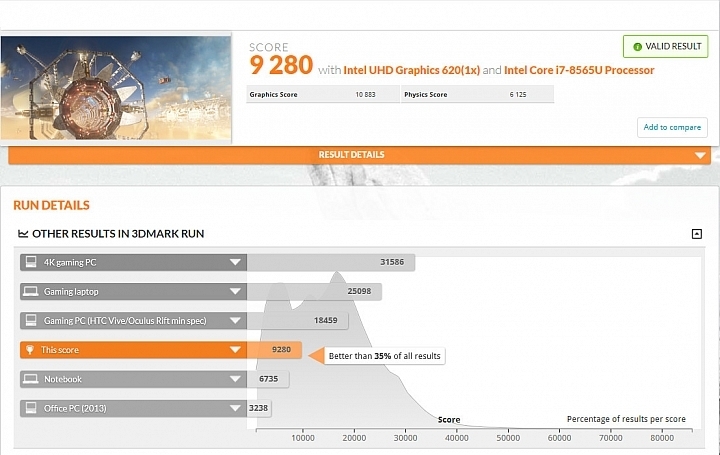720x455 pixels.
Task: Click the 31586 score bar value
Action: pos(392,262)
